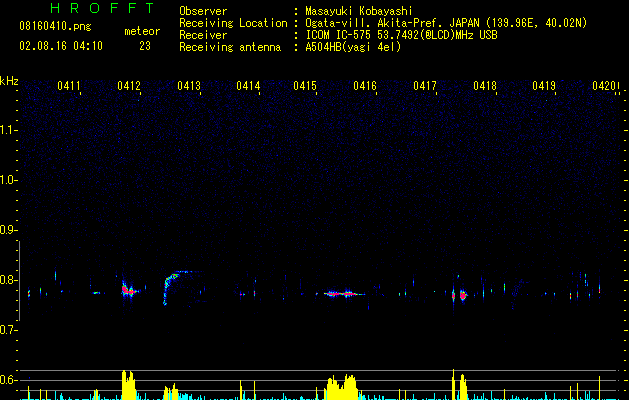
Task: Click the Receiving antenna label
Action: pyautogui.click(x=230, y=47)
